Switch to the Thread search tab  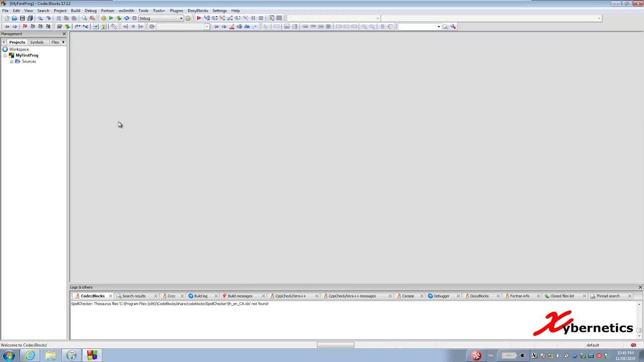(x=608, y=296)
